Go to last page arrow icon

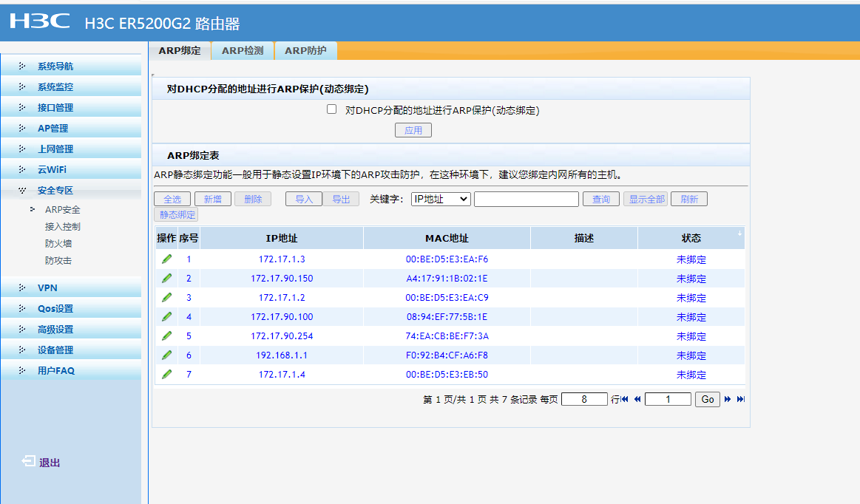click(740, 399)
